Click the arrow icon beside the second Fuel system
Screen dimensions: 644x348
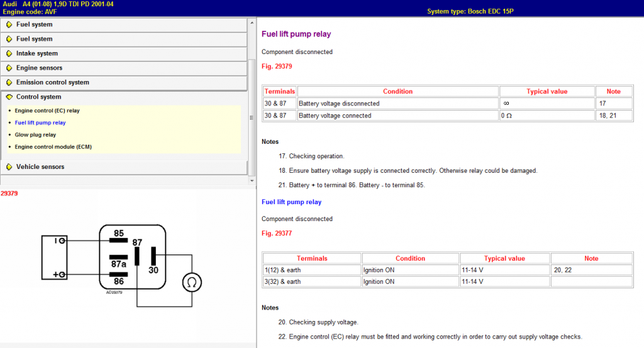point(9,39)
